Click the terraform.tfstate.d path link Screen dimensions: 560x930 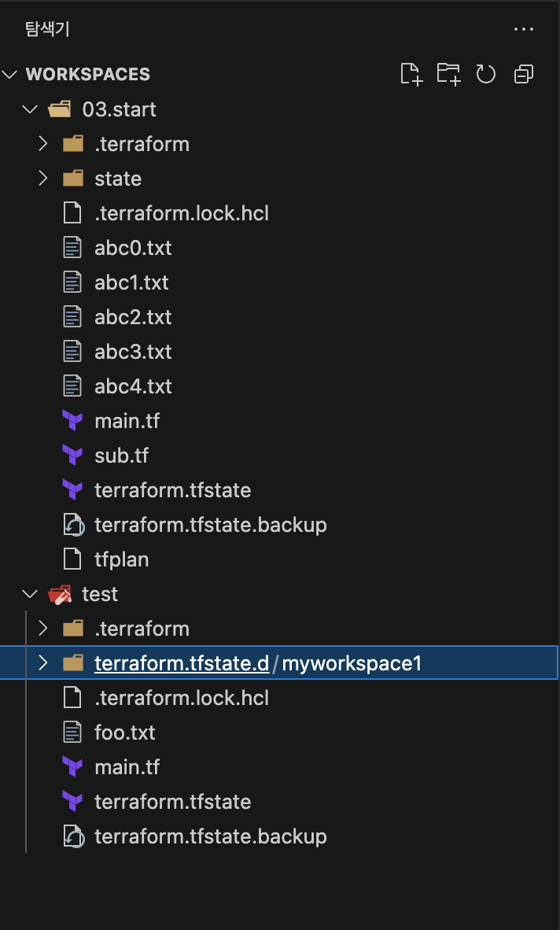(x=182, y=663)
